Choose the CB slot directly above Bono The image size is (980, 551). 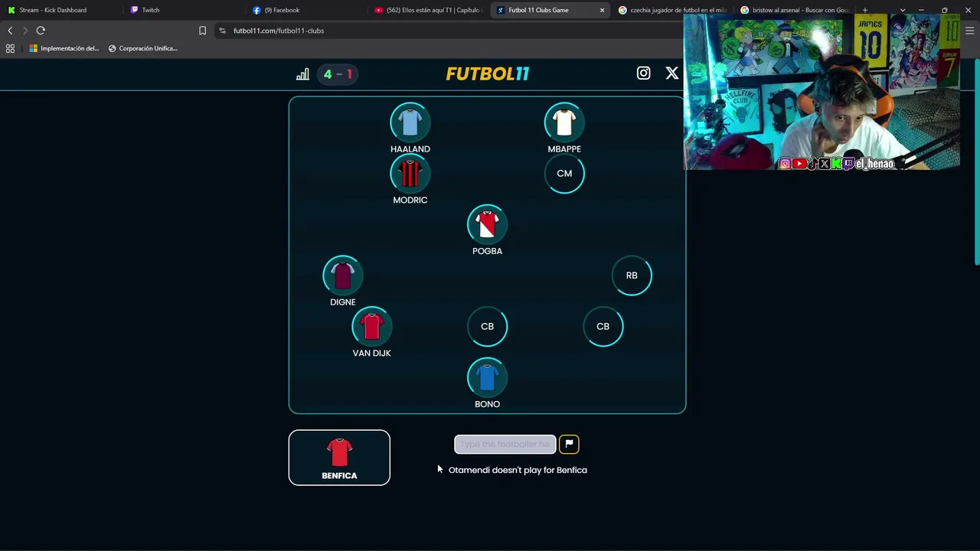487,327
